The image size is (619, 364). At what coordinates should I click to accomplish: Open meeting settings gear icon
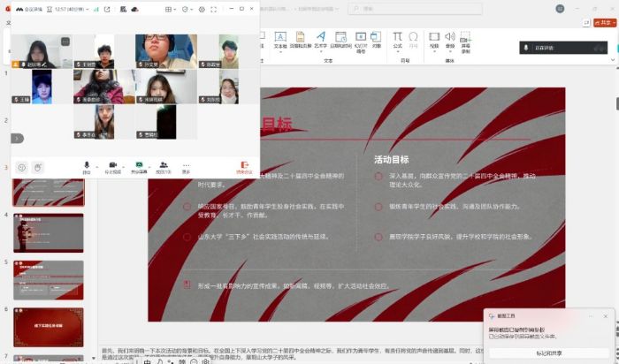click(x=202, y=10)
